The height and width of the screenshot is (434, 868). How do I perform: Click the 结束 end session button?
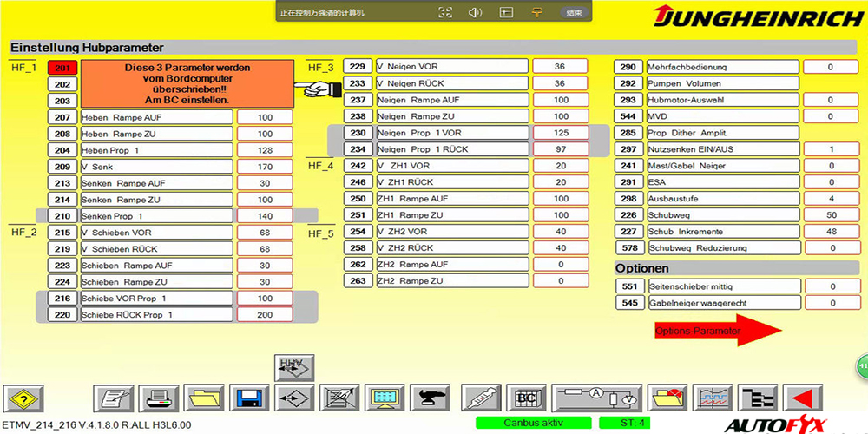574,13
